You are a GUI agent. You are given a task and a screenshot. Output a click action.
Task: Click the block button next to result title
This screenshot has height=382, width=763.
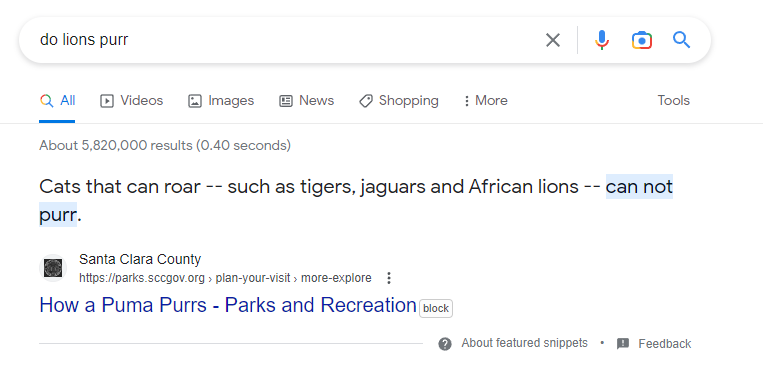[436, 309]
